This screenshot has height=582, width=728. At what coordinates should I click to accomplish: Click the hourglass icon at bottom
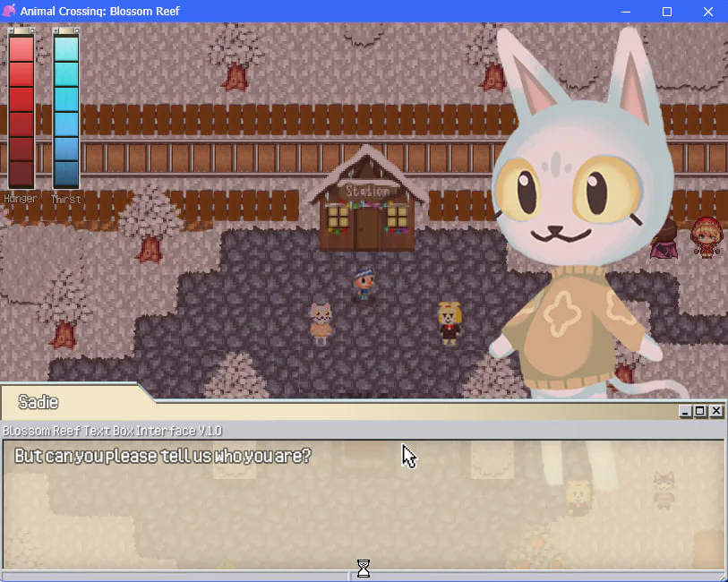[x=364, y=568]
